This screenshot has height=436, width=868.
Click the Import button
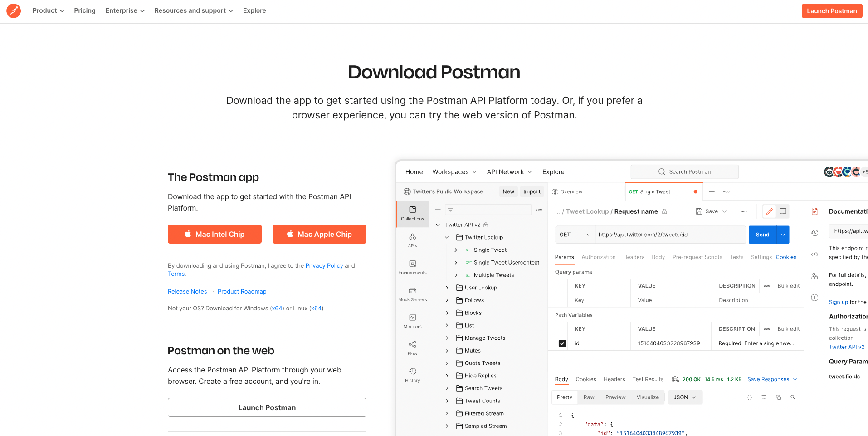(x=532, y=191)
